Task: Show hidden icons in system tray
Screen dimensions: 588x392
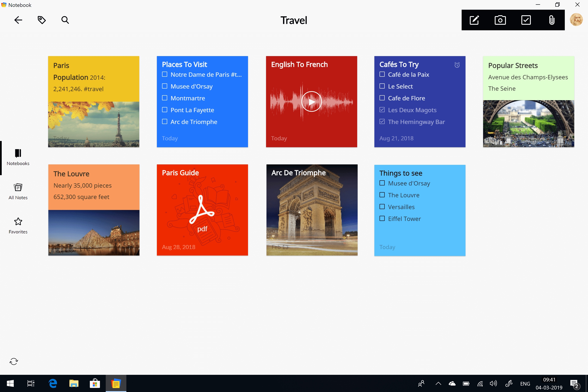Action: click(438, 383)
